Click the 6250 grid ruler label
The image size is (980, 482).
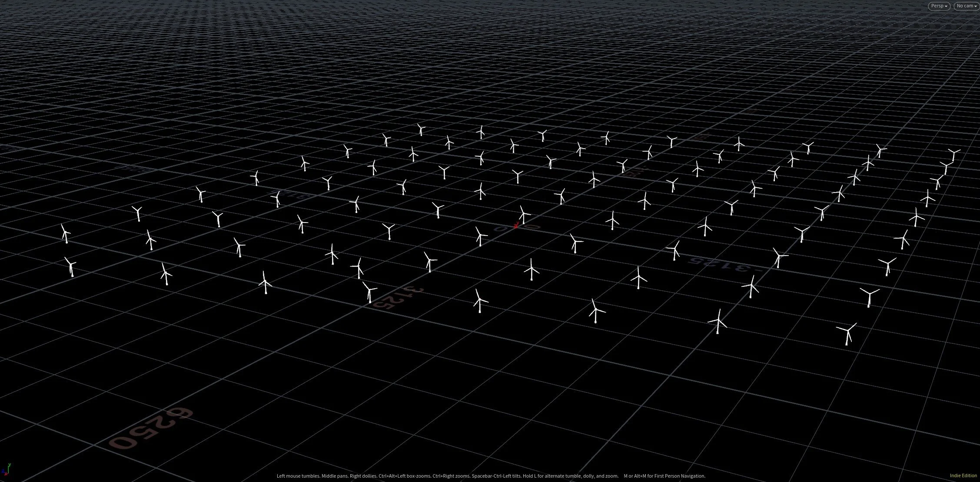pyautogui.click(x=150, y=428)
